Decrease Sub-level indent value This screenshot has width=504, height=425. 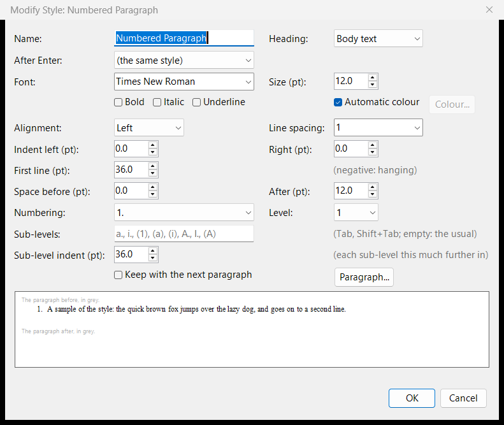pyautogui.click(x=153, y=258)
